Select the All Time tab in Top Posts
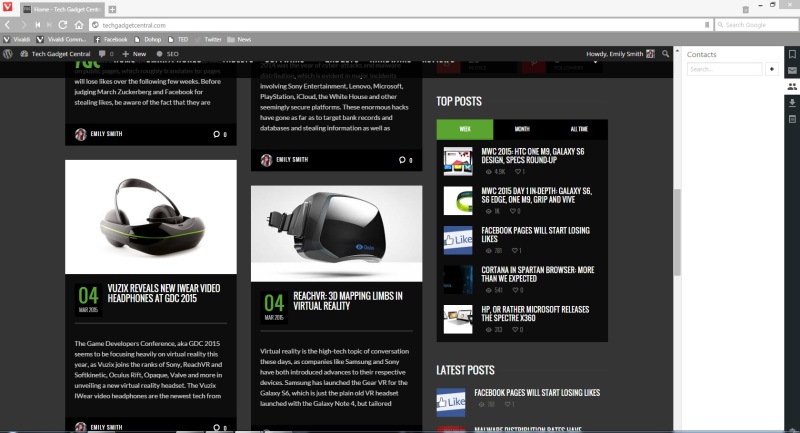The image size is (800, 433). tap(579, 129)
